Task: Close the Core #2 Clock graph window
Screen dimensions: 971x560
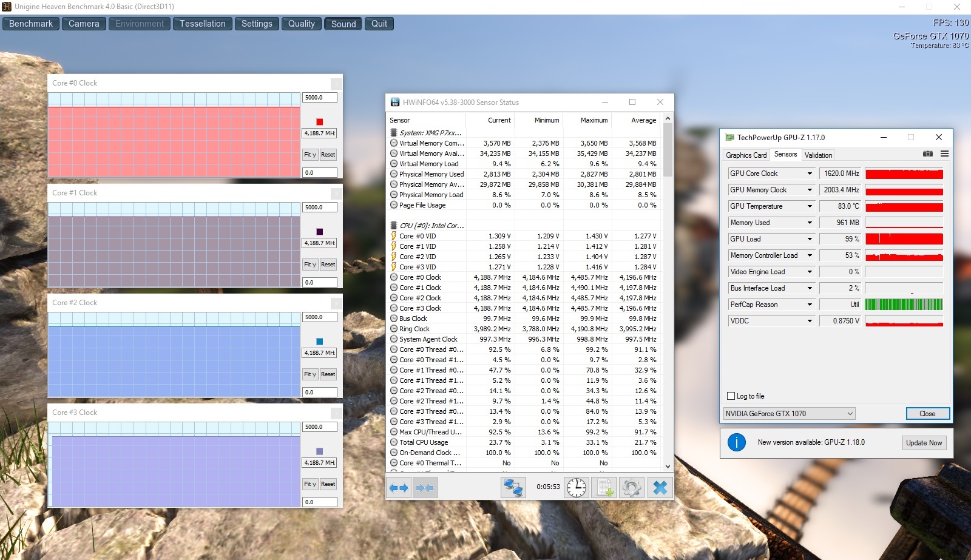Action: tap(336, 303)
